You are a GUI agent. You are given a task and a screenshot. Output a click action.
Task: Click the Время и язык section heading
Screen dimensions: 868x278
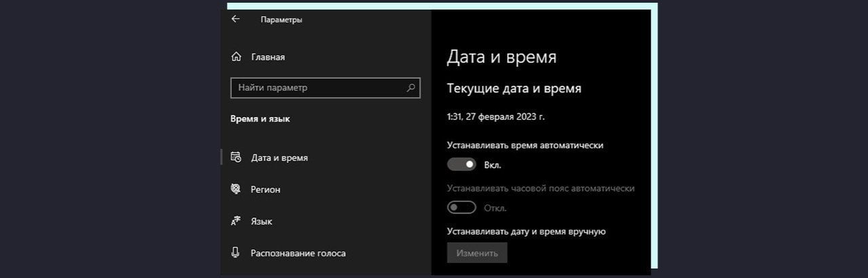click(260, 119)
